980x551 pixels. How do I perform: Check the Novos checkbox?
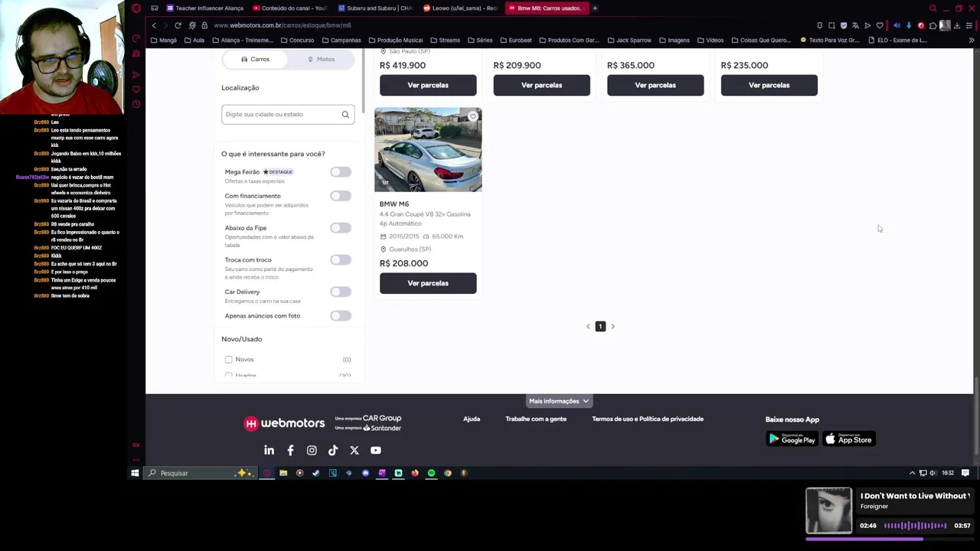[x=228, y=360]
